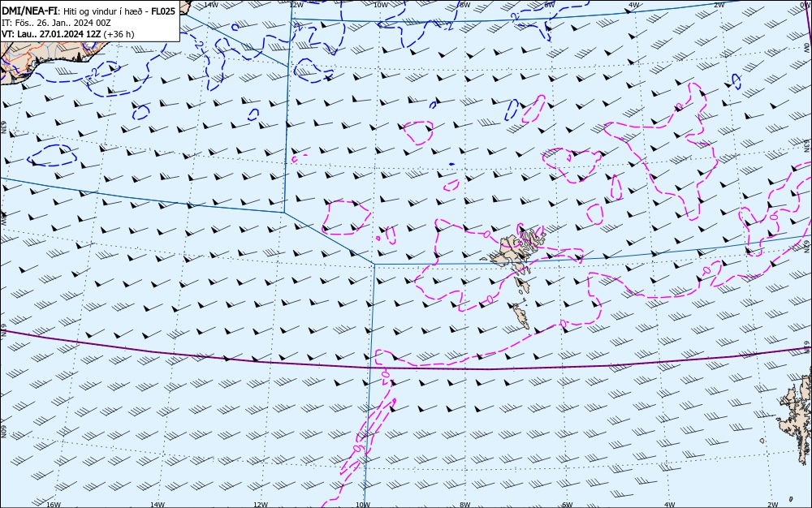Click the 63N label on the left border
Viewport: 812px width, 508px height.
coord(3,127)
